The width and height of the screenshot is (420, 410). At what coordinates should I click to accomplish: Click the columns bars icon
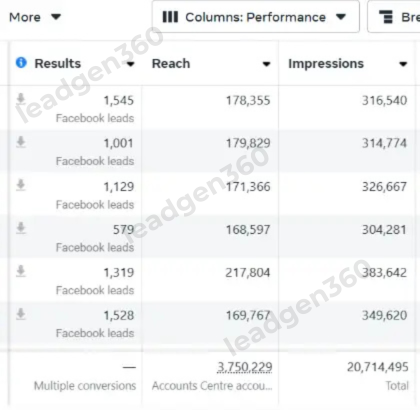tap(170, 17)
